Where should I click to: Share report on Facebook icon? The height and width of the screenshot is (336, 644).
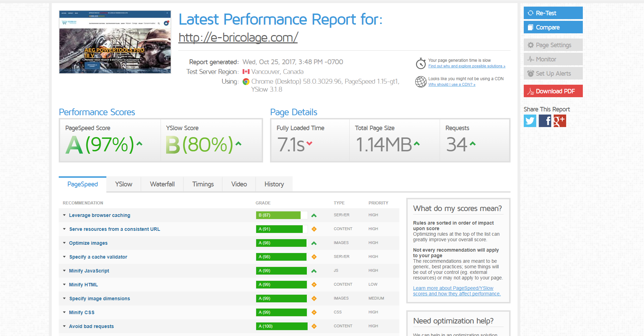(x=545, y=121)
